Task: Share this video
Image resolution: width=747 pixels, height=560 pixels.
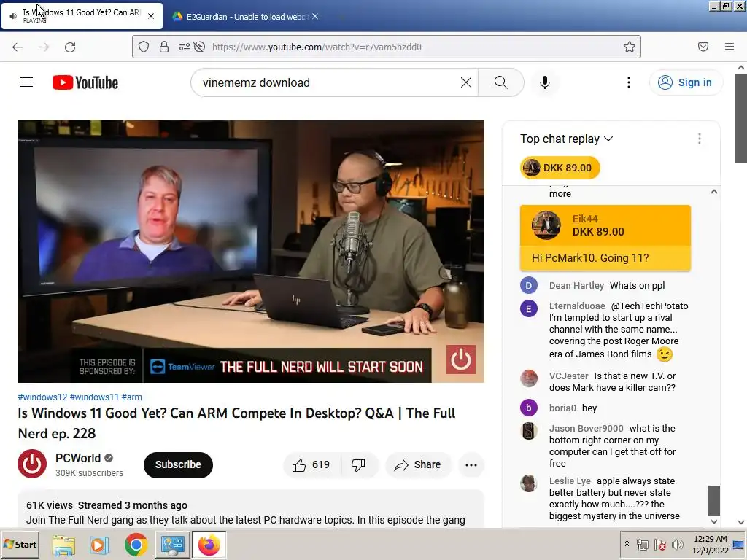Action: [418, 464]
